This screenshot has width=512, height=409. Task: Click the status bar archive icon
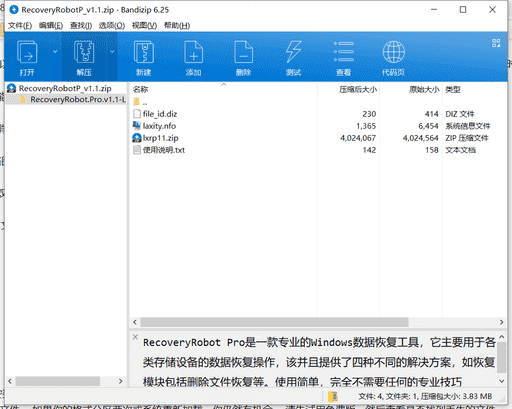[333, 397]
